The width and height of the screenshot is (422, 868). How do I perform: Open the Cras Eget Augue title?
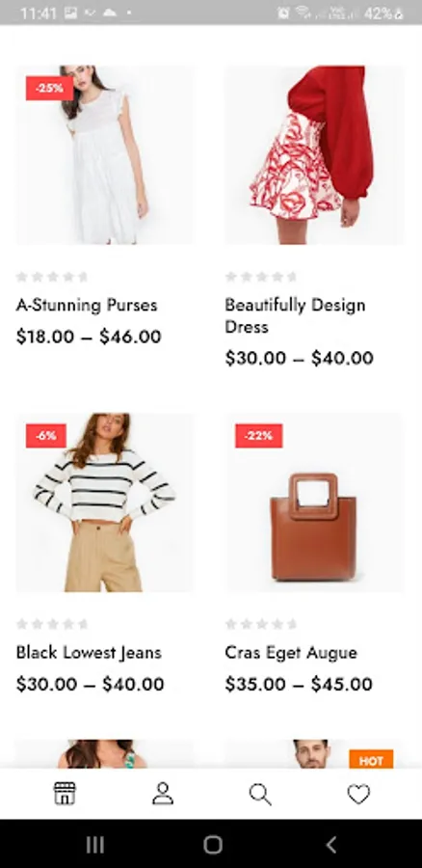click(x=291, y=653)
